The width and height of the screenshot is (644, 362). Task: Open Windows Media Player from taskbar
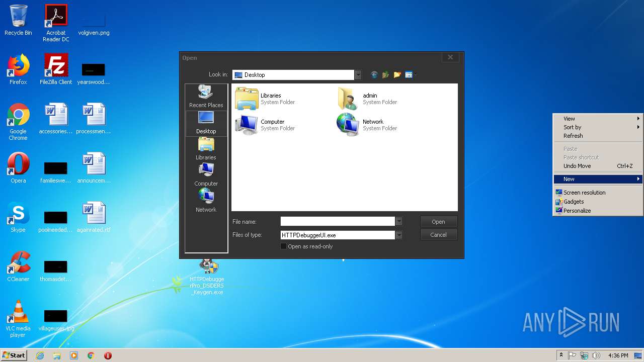[x=74, y=355]
